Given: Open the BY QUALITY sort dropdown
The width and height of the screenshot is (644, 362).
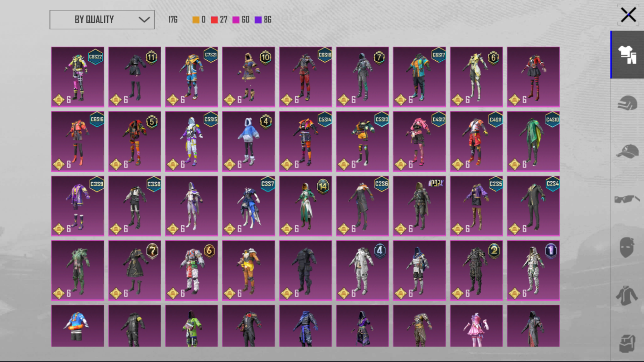Looking at the screenshot, I should tap(102, 19).
